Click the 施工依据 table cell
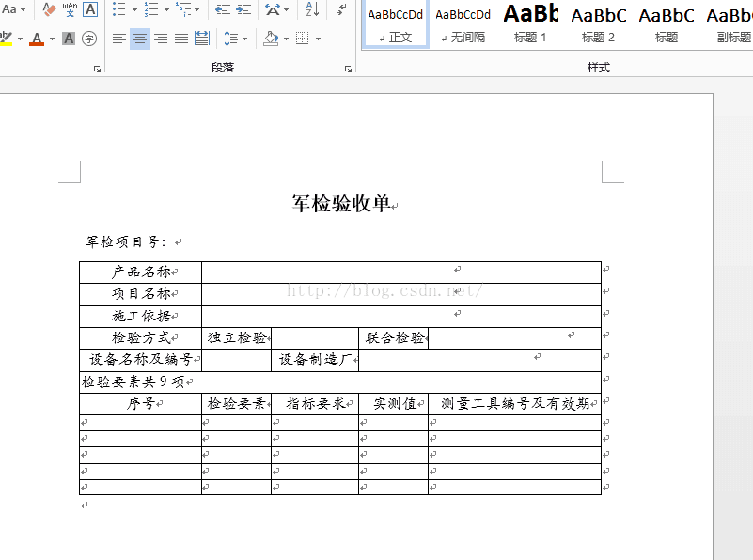This screenshot has width=753, height=560. point(140,316)
